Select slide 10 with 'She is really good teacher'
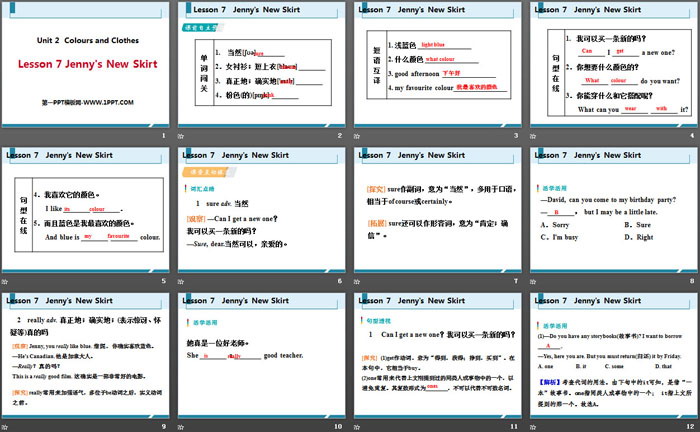Screen dimensions: 700x432 pos(262,356)
